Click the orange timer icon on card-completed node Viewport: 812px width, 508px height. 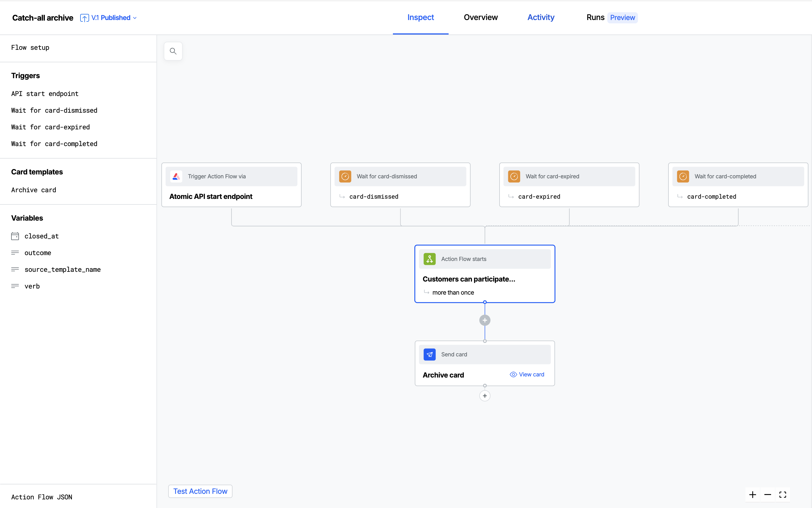[x=683, y=176]
